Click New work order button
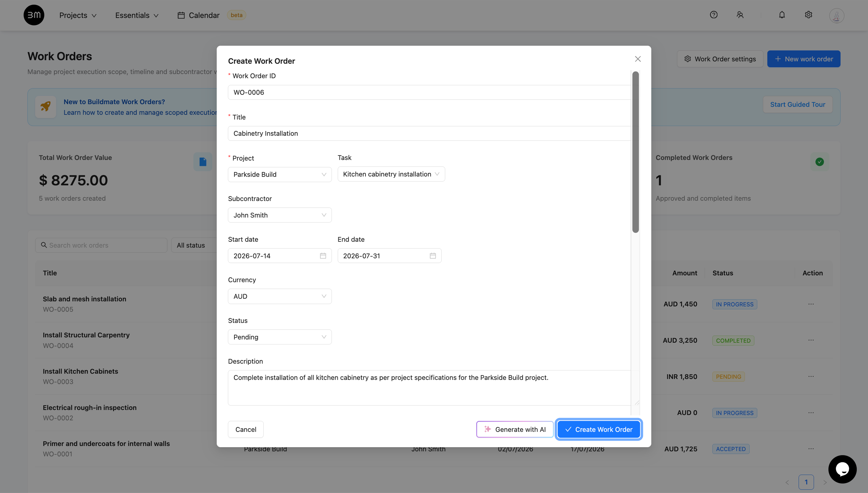 click(804, 59)
